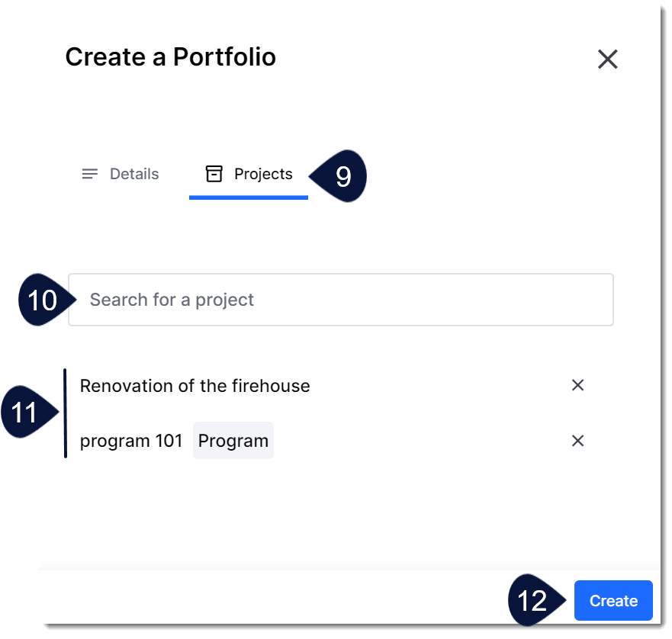Viewport: 672px width, 639px height.
Task: Click the blue underline beneath Projects tab
Action: (249, 197)
